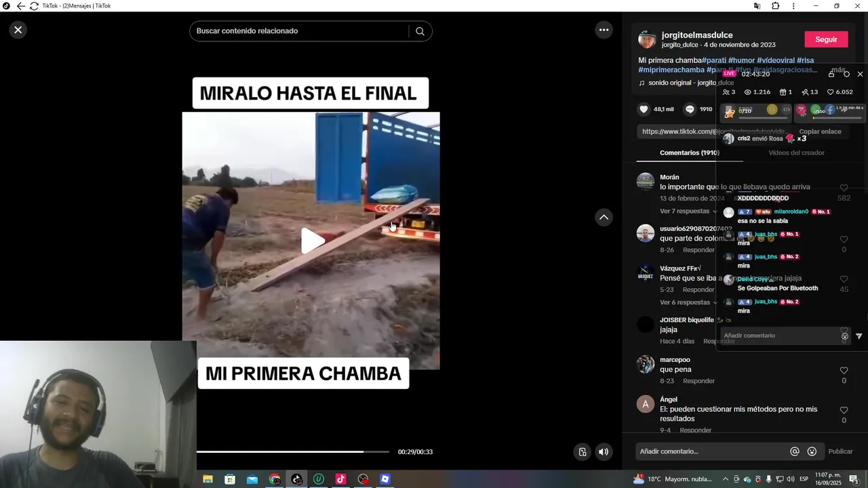Click the jorgitoelmasdulce username
This screenshot has width=868, height=488.
coord(697,35)
